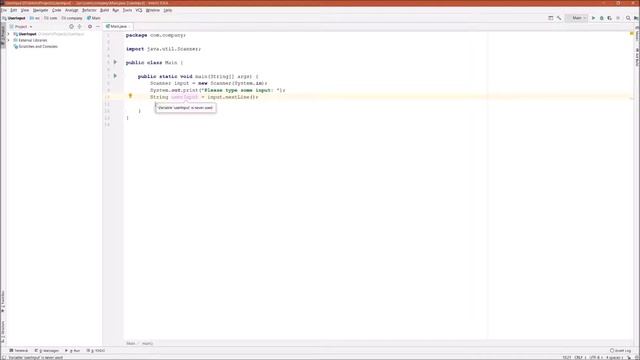Click the import java.util.Scanner line
Screen dimensions: 640x360
click(163, 49)
